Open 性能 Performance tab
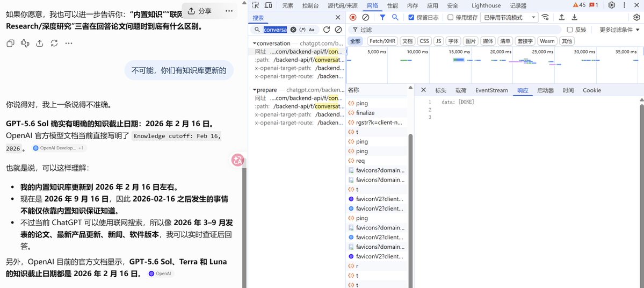The width and height of the screenshot is (644, 288). point(392,5)
